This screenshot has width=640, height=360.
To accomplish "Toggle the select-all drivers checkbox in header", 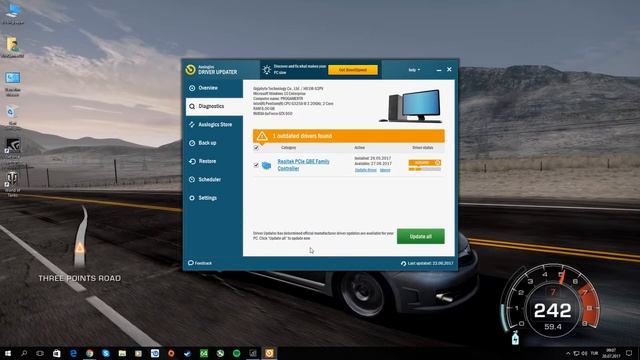I will tap(256, 148).
